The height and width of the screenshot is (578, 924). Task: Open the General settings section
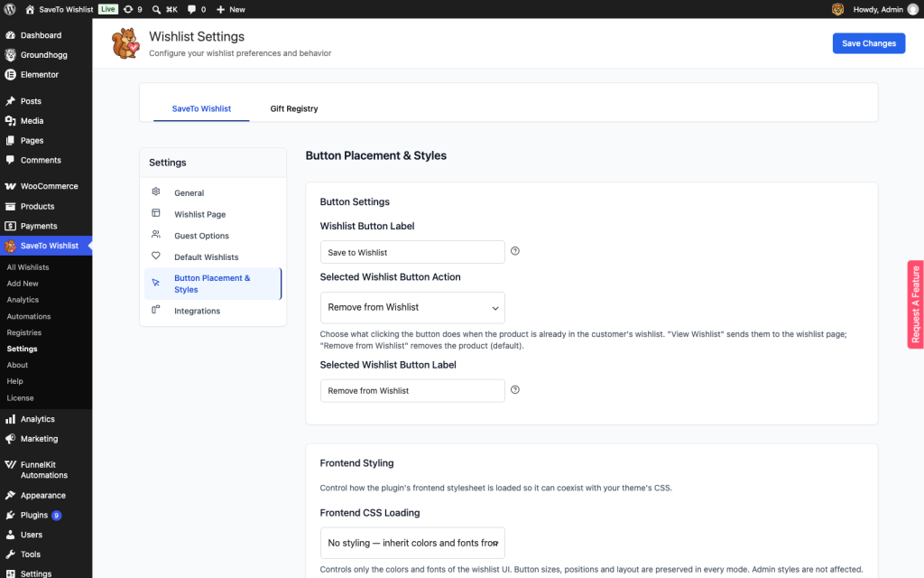click(x=213, y=193)
